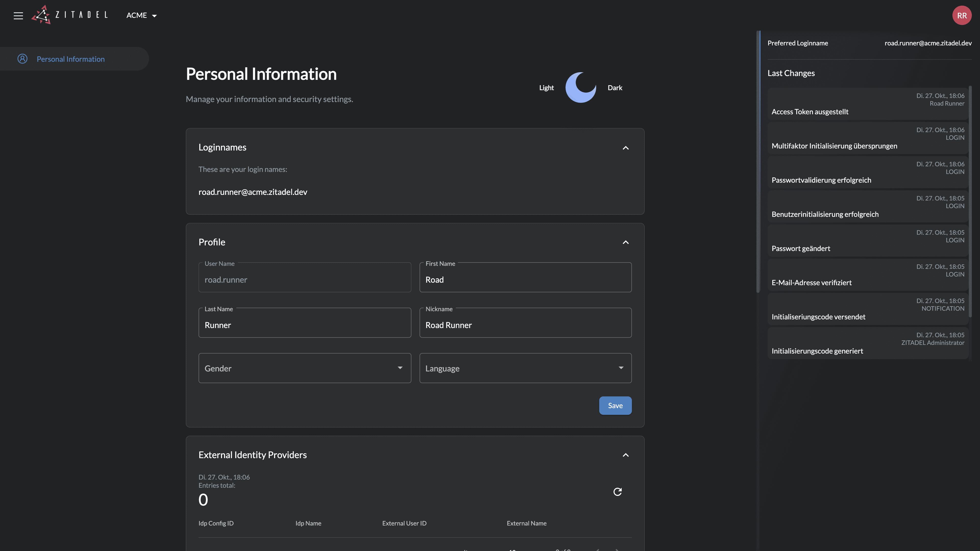Open the Language dropdown

coord(525,368)
